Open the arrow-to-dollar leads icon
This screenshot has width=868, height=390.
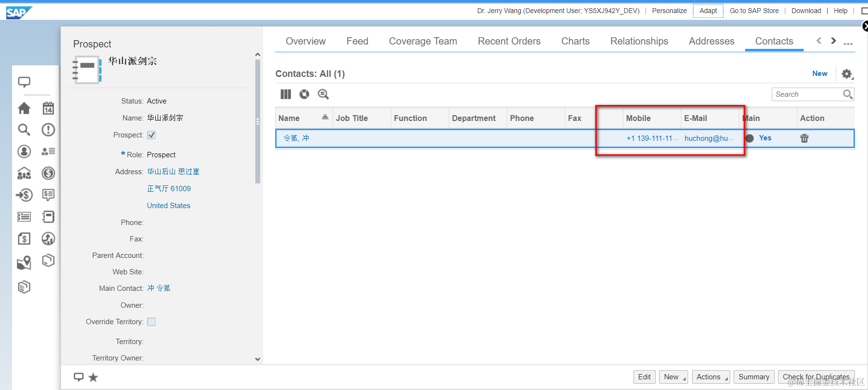tap(24, 195)
